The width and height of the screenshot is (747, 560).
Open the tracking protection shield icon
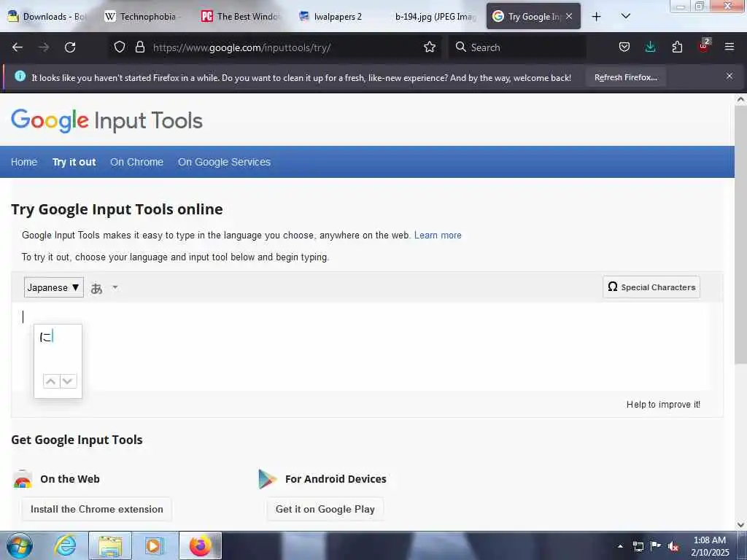pos(120,47)
